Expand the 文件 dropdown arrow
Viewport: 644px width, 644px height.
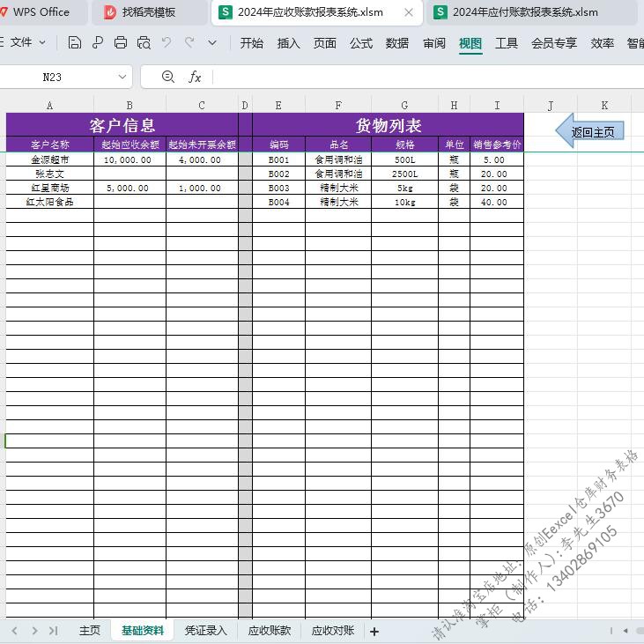pos(42,42)
